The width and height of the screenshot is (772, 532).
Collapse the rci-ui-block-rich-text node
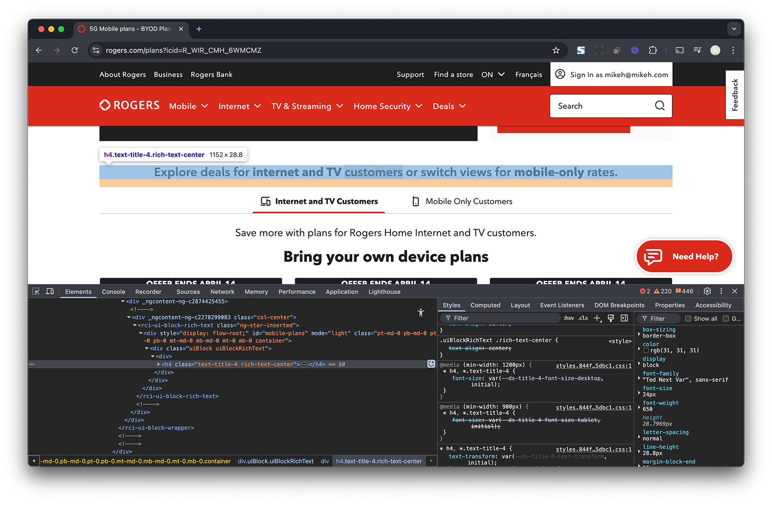[135, 325]
